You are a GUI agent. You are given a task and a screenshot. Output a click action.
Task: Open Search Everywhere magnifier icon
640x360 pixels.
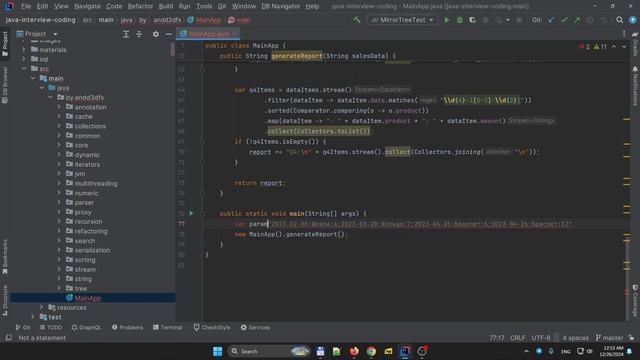click(x=620, y=20)
